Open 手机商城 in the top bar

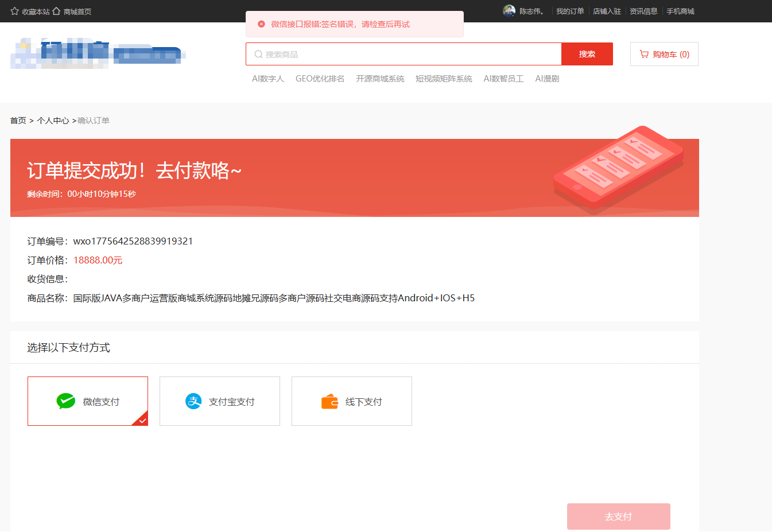click(x=680, y=11)
